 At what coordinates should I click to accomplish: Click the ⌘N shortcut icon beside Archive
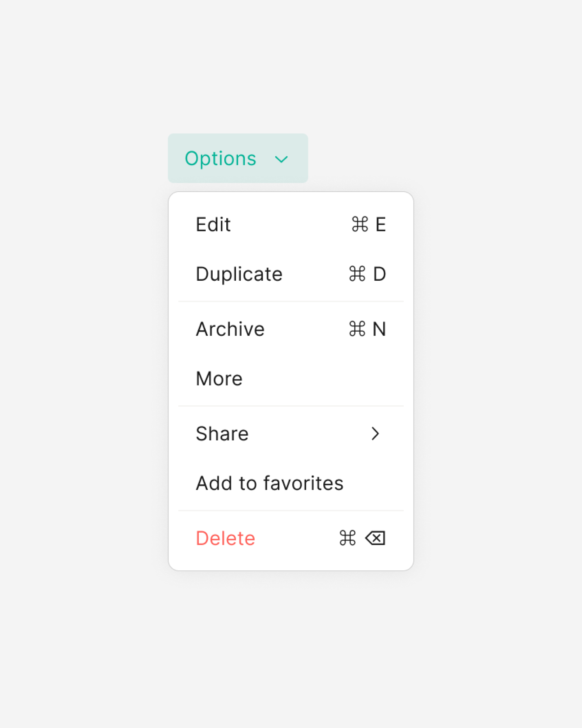click(357, 329)
